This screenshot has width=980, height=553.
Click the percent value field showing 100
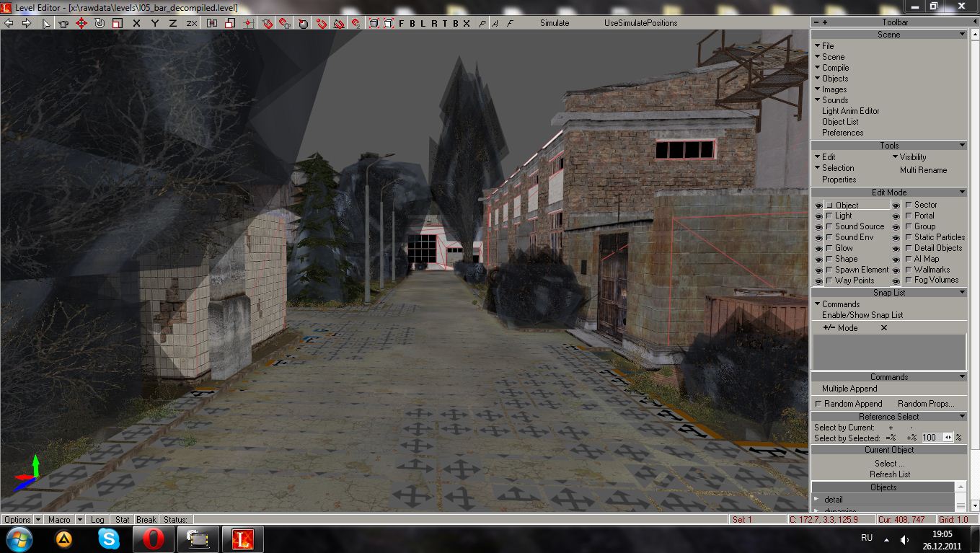[x=931, y=438]
